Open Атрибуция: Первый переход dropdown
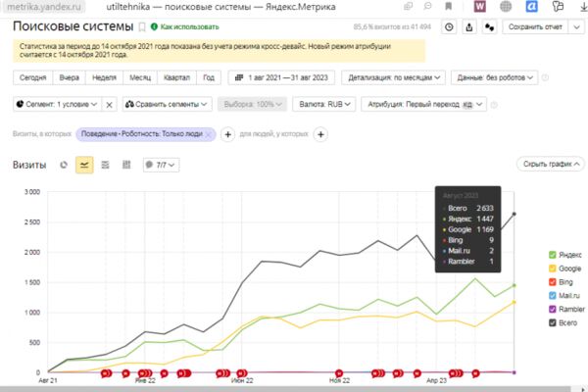588x392 pixels. click(423, 104)
